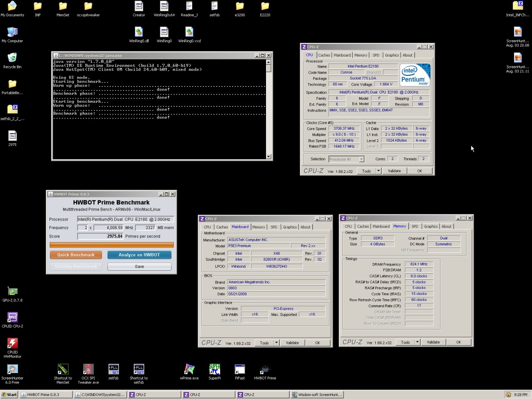Screen dimensions: 532x399
Task: Open the PortableBe folder icon
Action: coord(12,86)
